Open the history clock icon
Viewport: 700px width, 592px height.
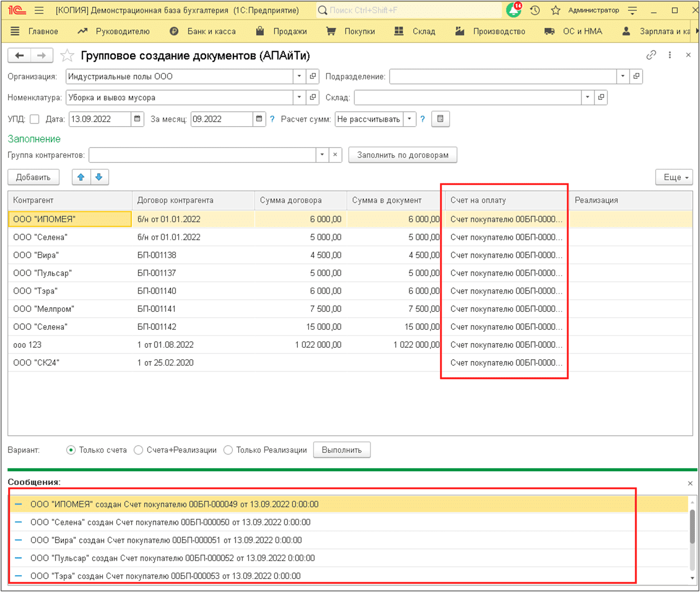[535, 10]
